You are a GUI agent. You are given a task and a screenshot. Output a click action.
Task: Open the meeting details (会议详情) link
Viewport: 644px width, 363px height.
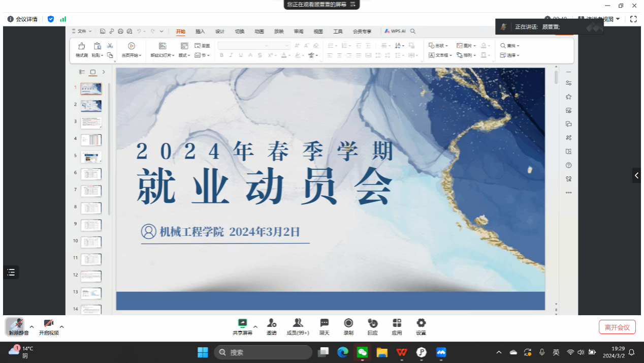23,19
